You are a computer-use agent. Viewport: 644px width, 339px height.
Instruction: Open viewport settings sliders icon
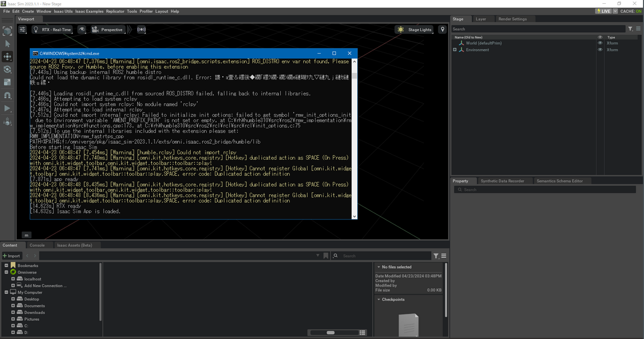23,30
